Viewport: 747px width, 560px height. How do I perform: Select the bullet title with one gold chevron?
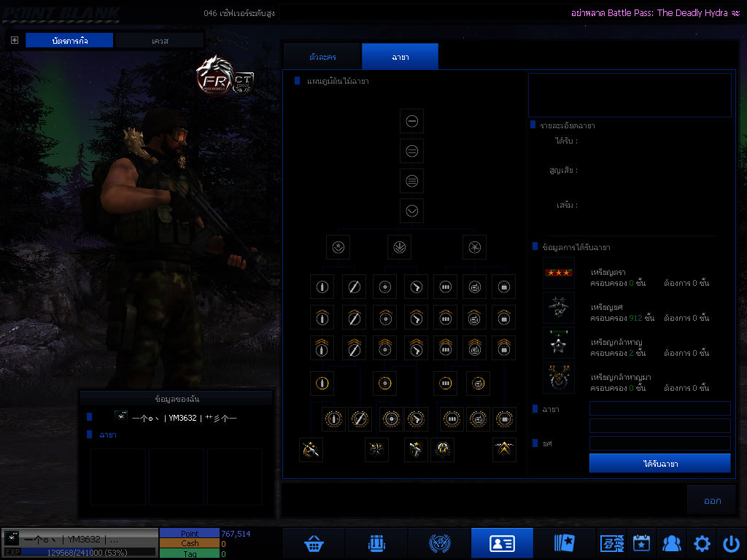click(322, 317)
